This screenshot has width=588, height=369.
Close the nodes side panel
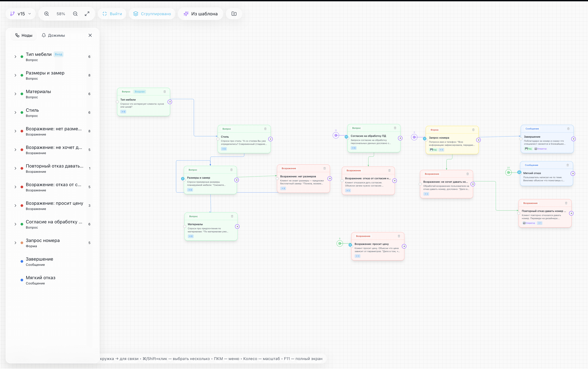pyautogui.click(x=90, y=35)
